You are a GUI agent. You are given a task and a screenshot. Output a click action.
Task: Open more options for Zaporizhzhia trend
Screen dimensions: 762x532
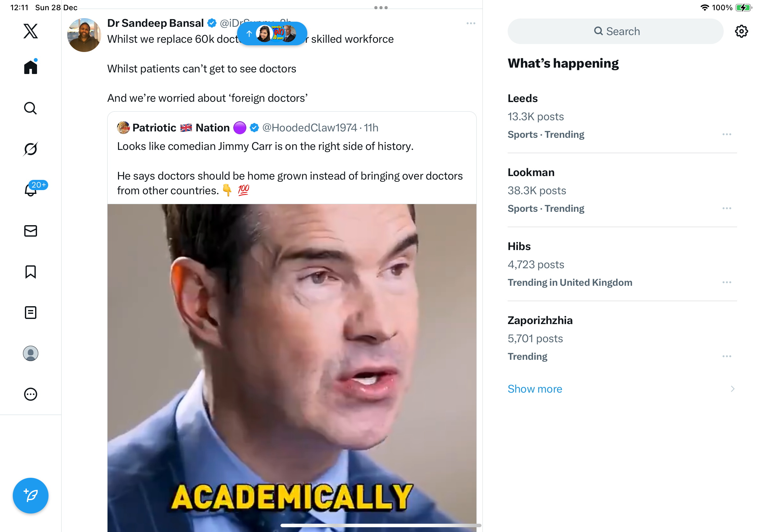(x=727, y=356)
